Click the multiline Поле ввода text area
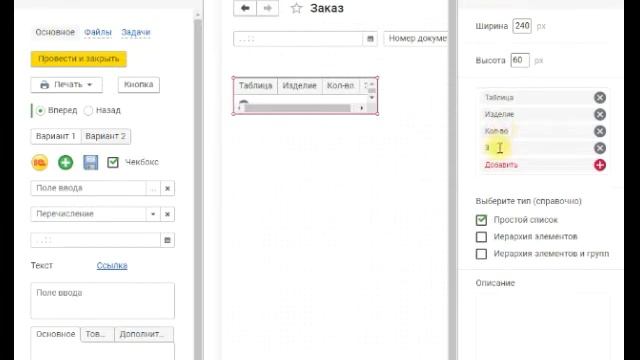Screen dimensions: 640x360 coord(102,301)
